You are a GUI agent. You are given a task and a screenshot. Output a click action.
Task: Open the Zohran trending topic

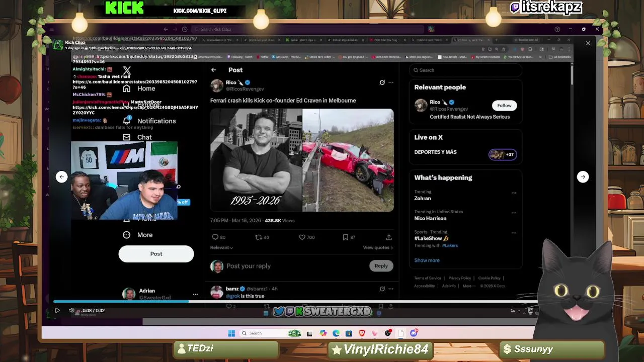pyautogui.click(x=422, y=199)
